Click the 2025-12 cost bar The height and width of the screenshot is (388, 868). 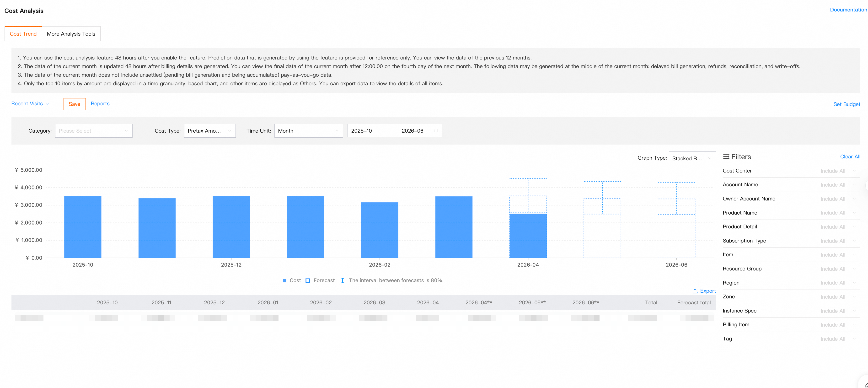point(231,227)
